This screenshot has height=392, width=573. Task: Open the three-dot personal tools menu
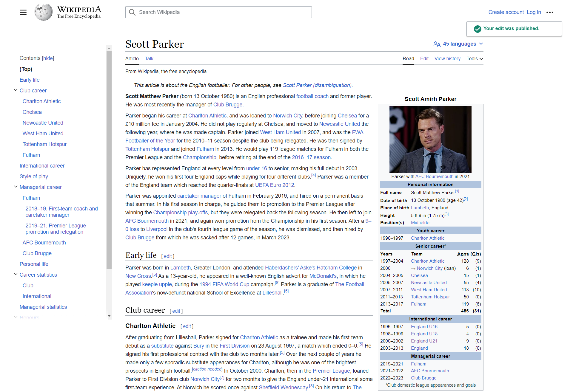tap(550, 12)
